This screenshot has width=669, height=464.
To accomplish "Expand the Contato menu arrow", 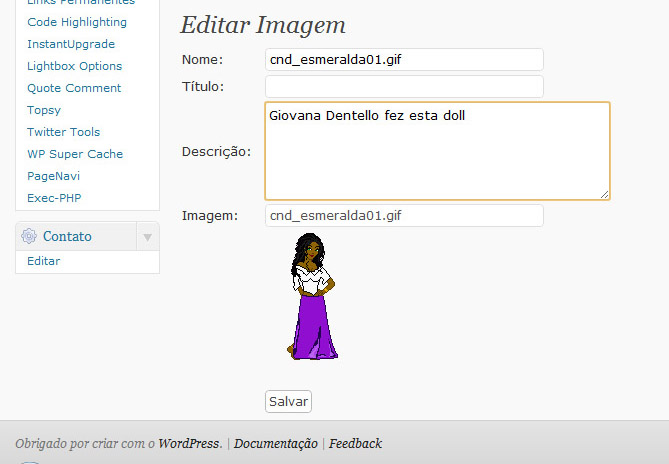I will tap(148, 237).
